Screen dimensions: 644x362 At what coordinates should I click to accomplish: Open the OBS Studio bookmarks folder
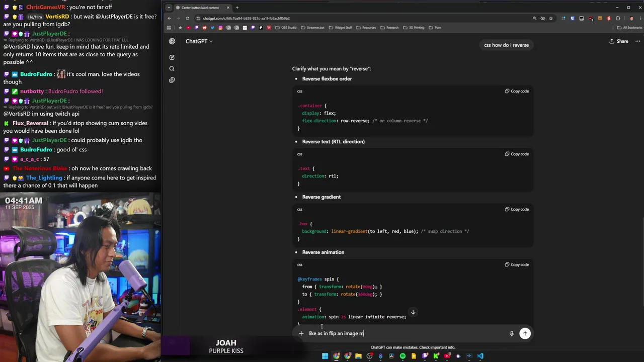pos(285,28)
